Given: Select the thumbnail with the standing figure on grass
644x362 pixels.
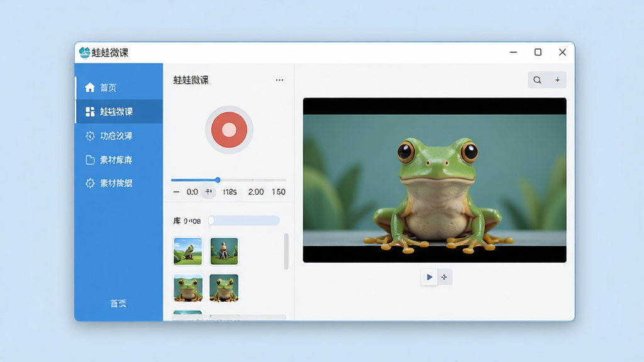Looking at the screenshot, I should coord(224,251).
